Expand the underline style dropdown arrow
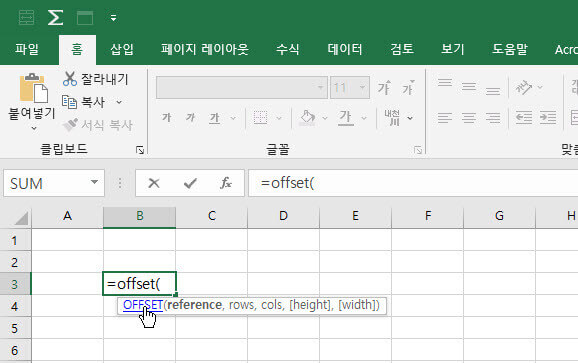 click(233, 118)
